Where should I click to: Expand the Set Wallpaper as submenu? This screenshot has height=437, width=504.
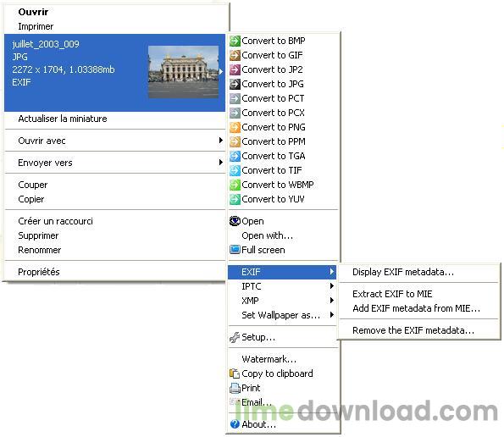coord(282,315)
